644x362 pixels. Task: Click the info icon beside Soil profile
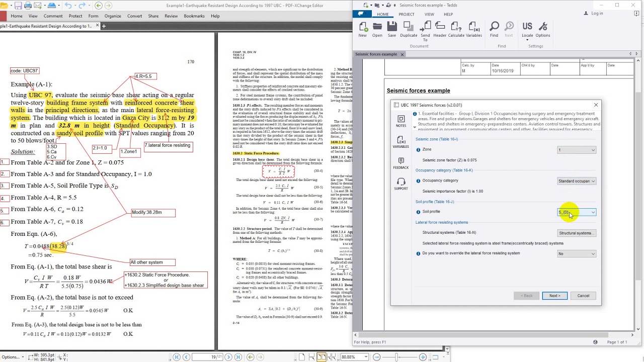418,212
